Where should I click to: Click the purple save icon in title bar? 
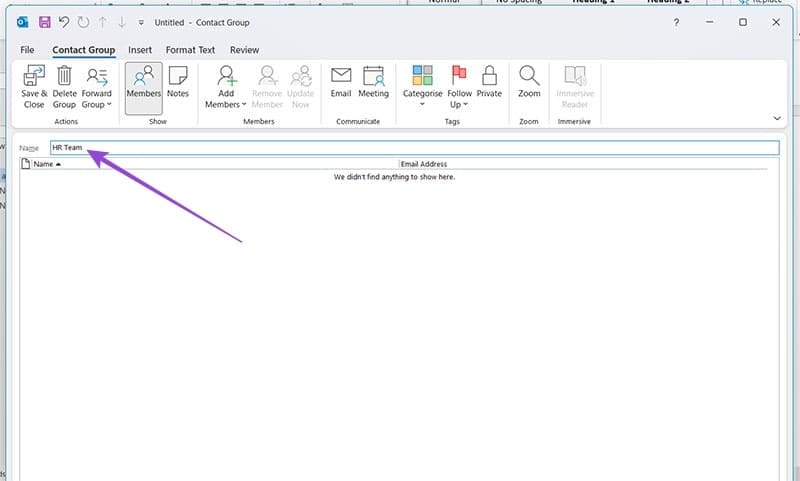[45, 22]
